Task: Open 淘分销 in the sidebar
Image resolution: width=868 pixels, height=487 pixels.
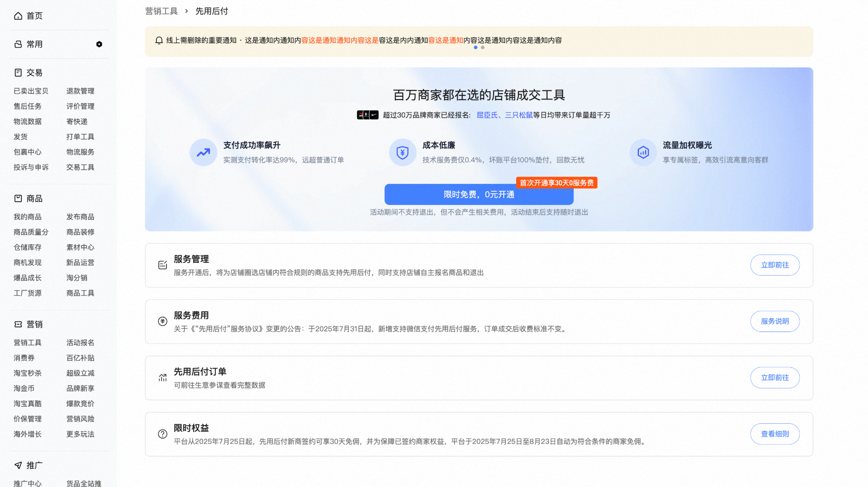Action: 77,278
